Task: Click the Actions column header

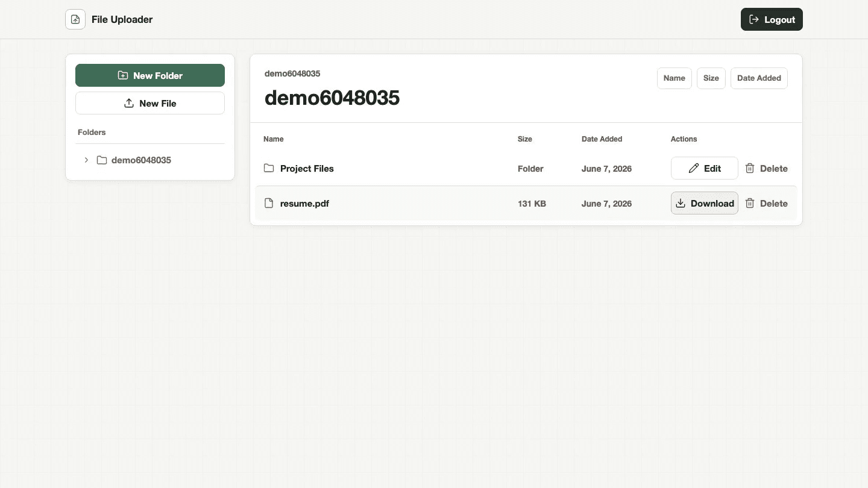Action: coord(684,139)
